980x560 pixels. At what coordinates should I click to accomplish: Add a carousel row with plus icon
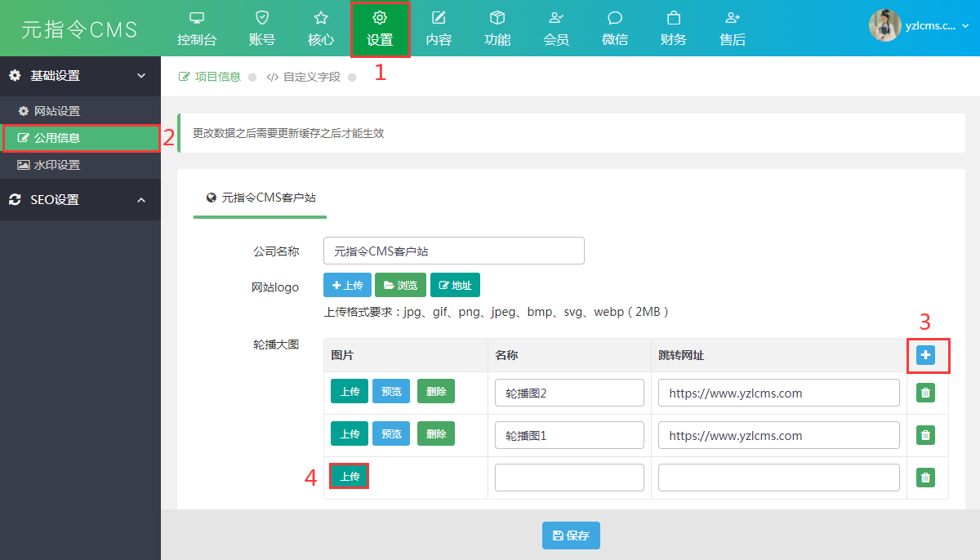click(x=925, y=354)
